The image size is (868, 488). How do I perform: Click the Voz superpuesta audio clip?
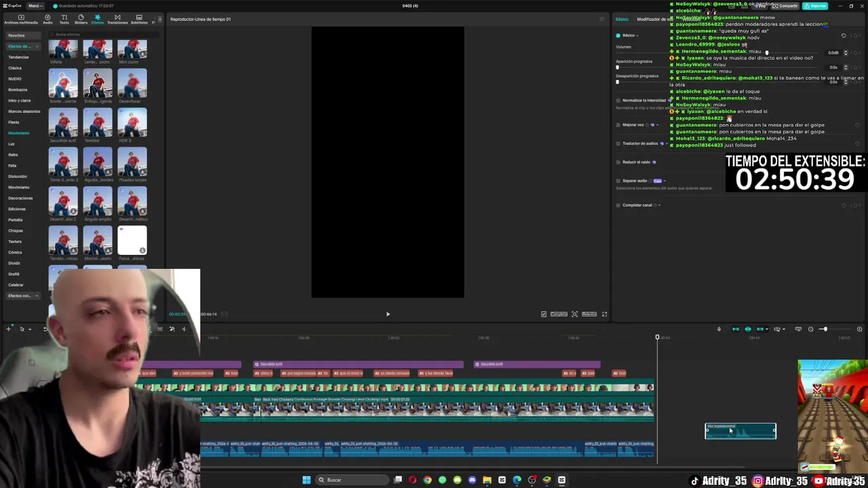point(741,431)
